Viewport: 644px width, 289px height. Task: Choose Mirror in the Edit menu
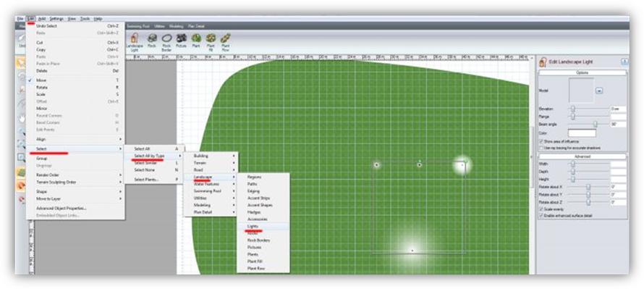(75, 109)
